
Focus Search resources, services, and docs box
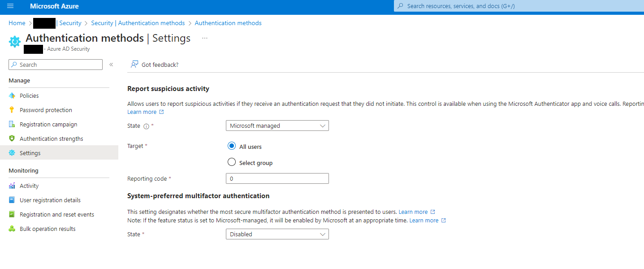(519, 6)
